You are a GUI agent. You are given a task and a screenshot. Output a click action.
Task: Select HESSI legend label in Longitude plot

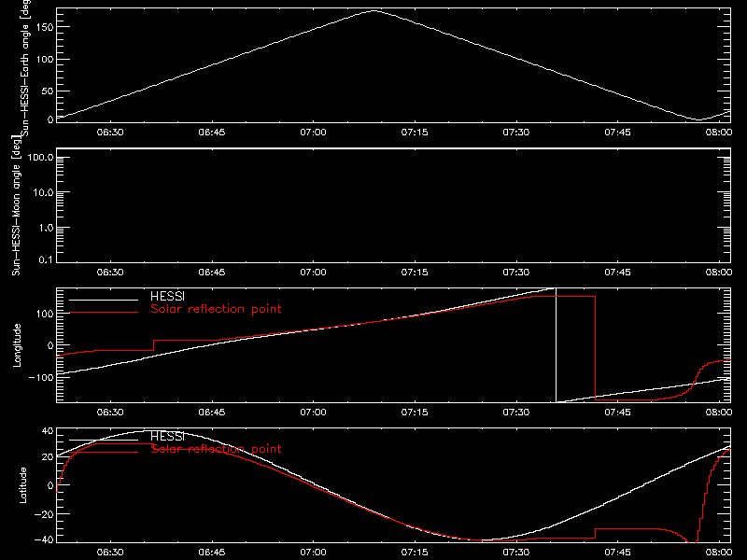point(167,296)
